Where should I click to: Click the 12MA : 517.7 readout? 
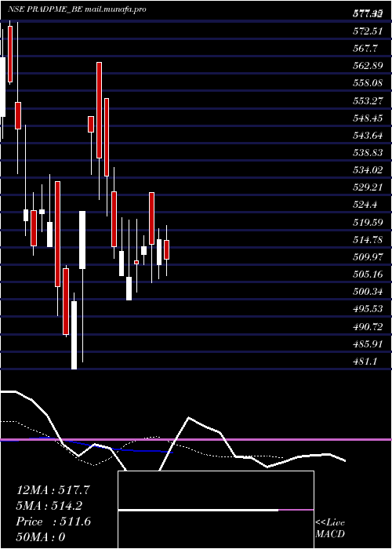click(x=53, y=490)
